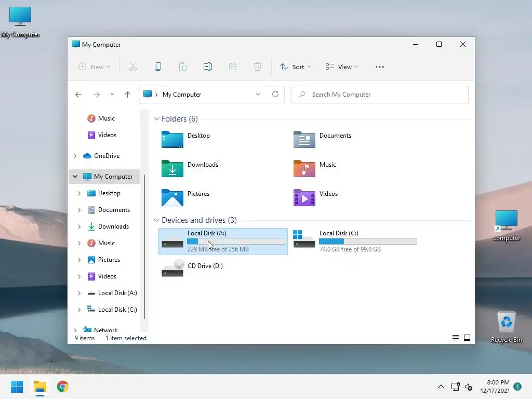
Task: Expand Desktop node in sidebar
Action: click(79, 193)
